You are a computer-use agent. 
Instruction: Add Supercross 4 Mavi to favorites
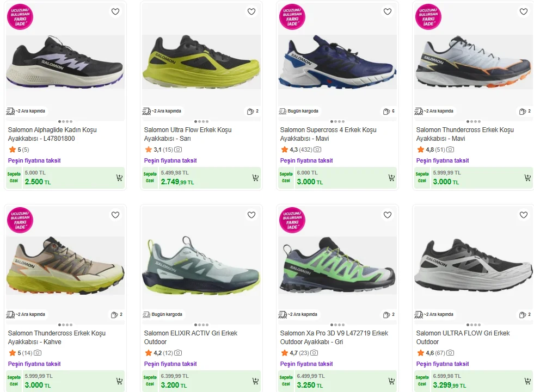point(388,11)
